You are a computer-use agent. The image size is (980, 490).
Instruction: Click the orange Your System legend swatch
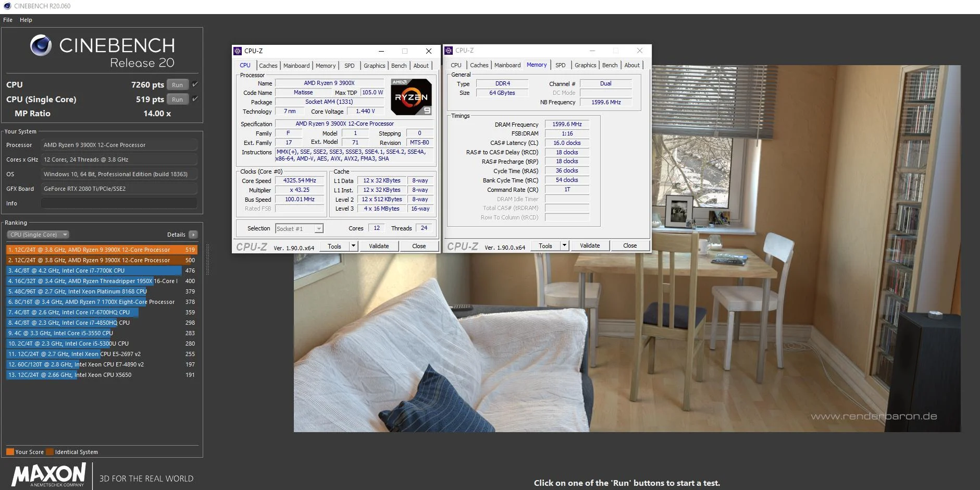pos(10,452)
